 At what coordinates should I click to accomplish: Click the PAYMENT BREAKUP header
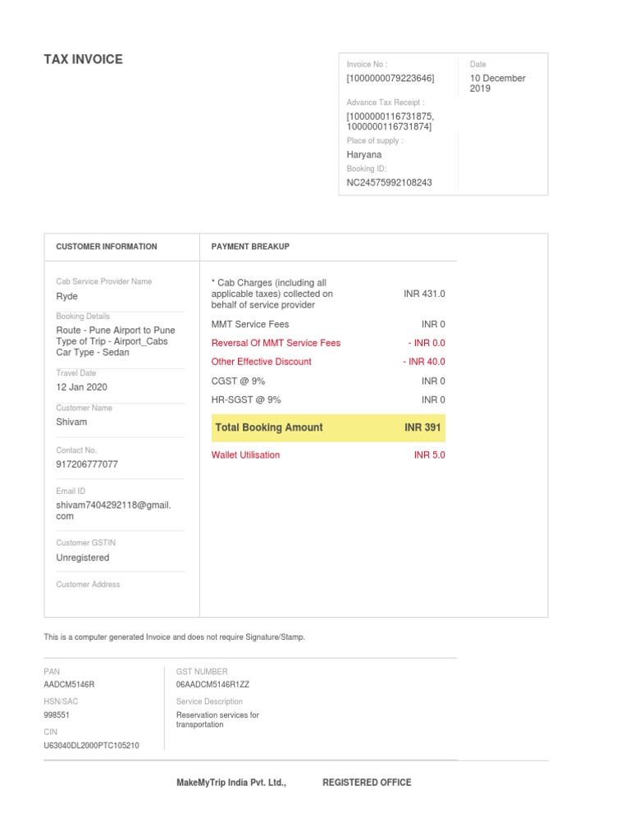tap(250, 246)
